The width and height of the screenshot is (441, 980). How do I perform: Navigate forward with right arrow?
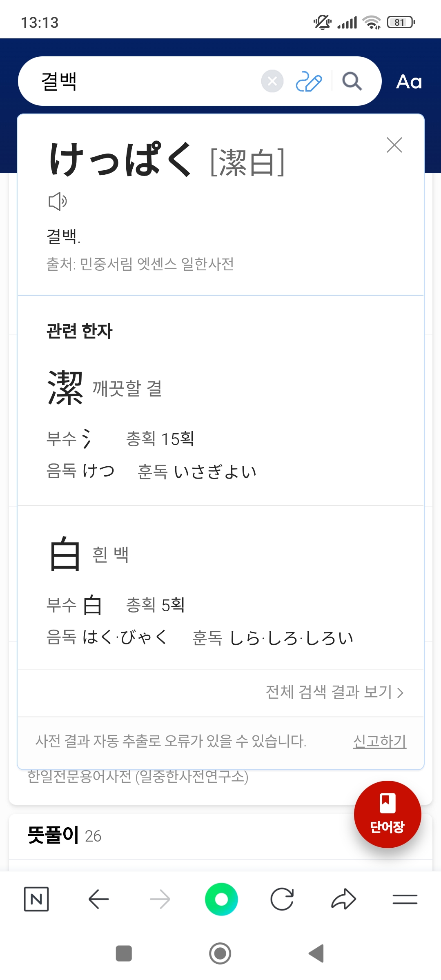coord(160,899)
